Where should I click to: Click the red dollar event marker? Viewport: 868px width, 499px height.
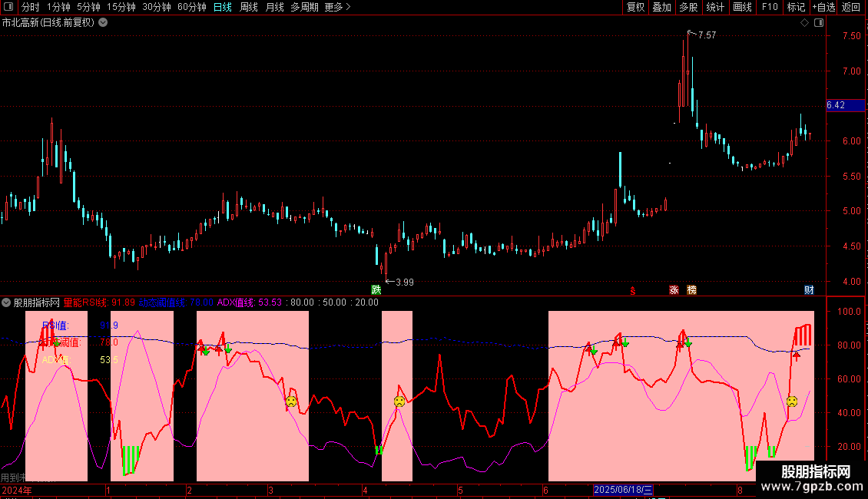633,290
